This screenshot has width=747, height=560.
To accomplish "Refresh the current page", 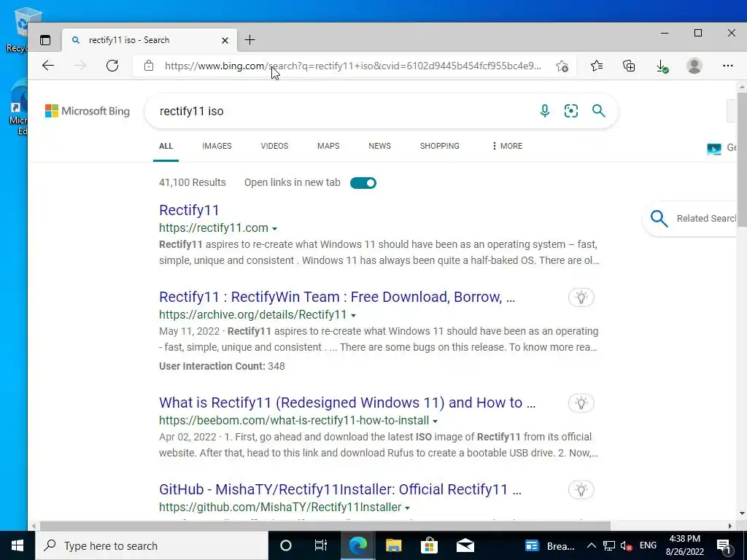I will [112, 66].
